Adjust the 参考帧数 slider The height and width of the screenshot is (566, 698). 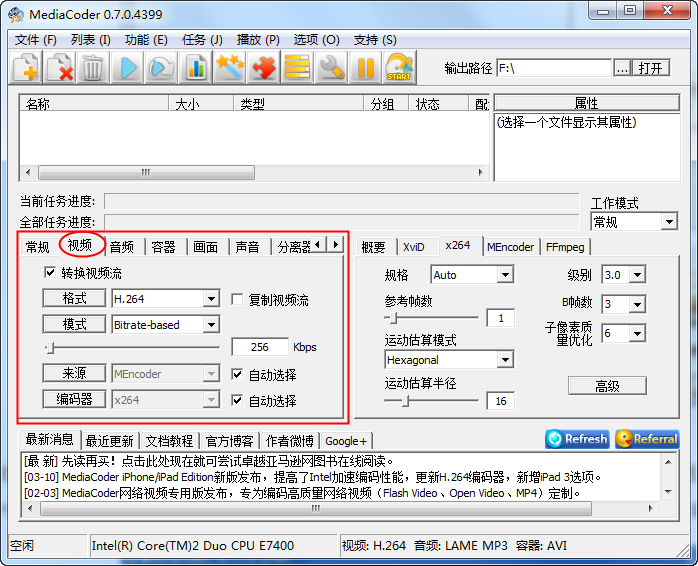coord(431,318)
